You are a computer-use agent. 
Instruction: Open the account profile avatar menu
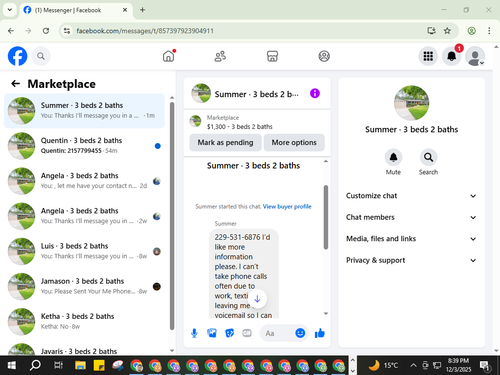(x=475, y=56)
